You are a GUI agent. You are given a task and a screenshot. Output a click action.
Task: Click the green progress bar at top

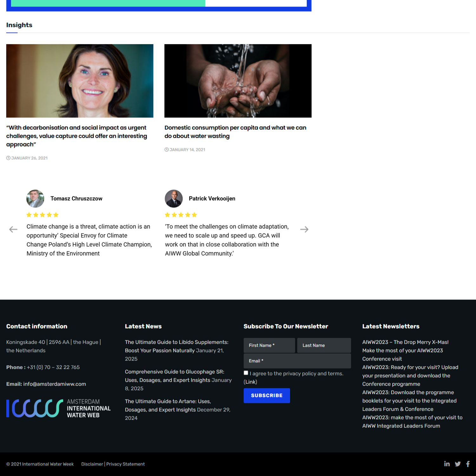click(x=108, y=3)
